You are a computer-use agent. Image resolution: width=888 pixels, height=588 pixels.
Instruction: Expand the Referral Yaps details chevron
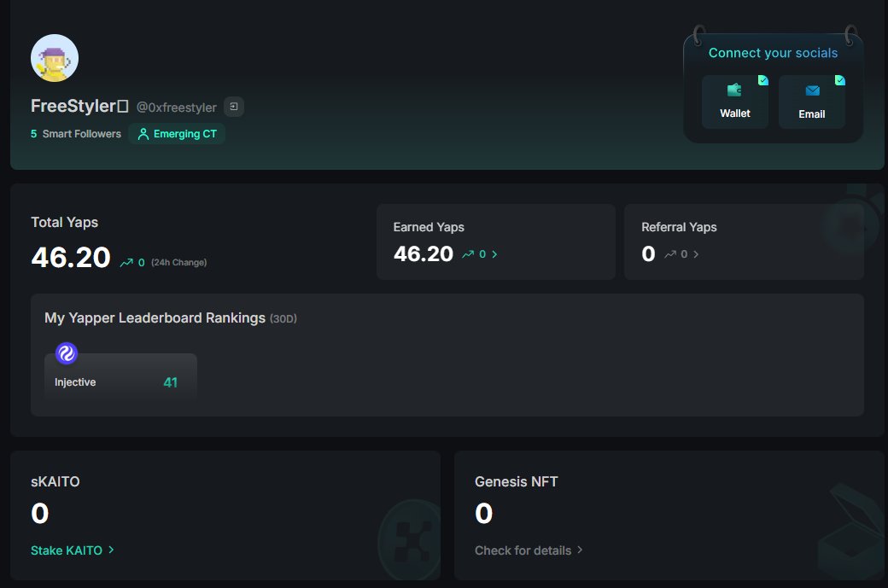tap(696, 254)
